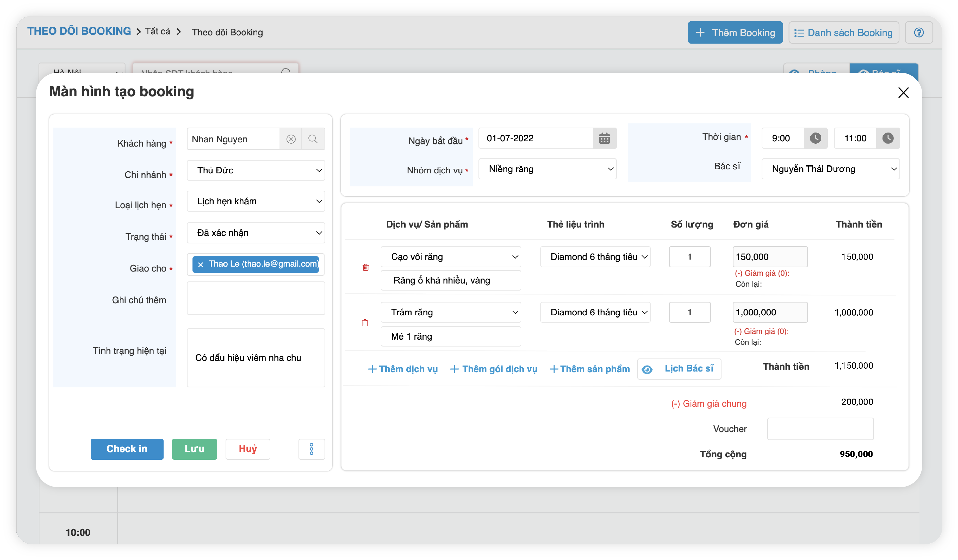Clear the Nhan Nguyen customer field
The image size is (958, 560).
pyautogui.click(x=291, y=139)
